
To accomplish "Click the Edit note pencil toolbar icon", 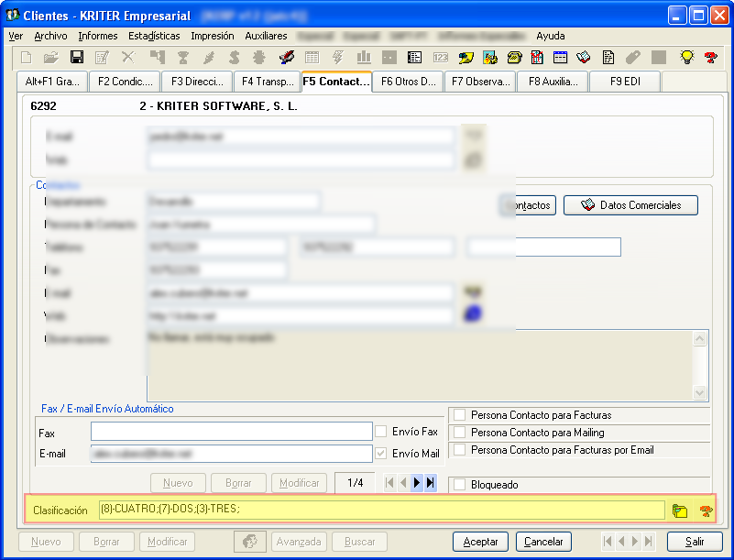I will [102, 58].
